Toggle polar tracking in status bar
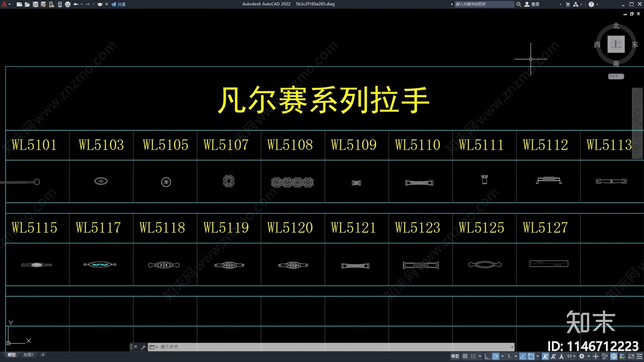This screenshot has height=362, width=644. (495, 356)
